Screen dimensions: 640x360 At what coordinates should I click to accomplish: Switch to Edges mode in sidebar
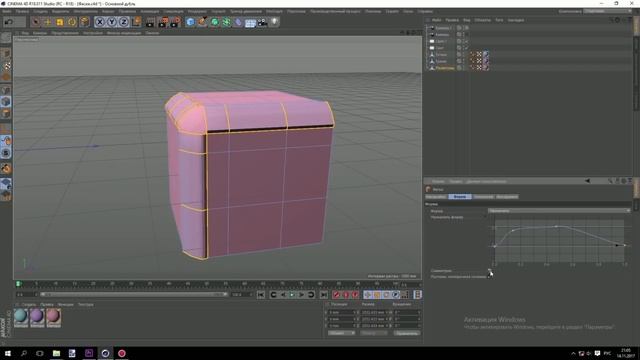pyautogui.click(x=6, y=102)
